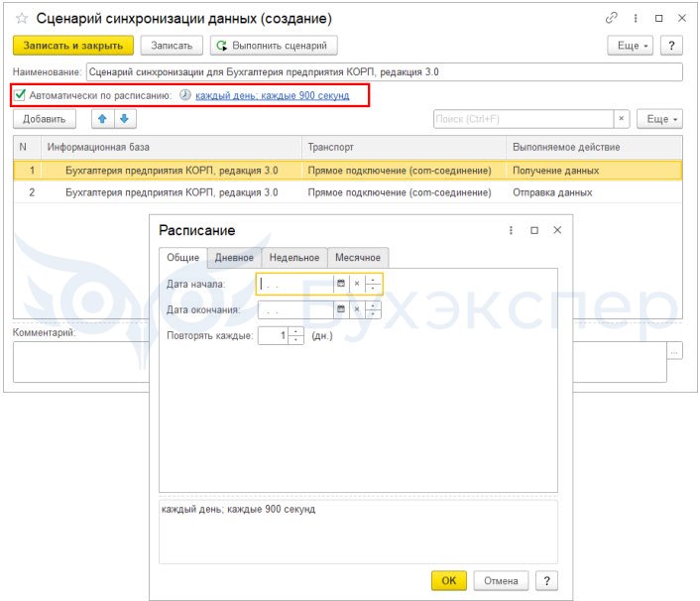Adjust Дата начала spinner arrows
The image size is (700, 601).
coord(373,284)
